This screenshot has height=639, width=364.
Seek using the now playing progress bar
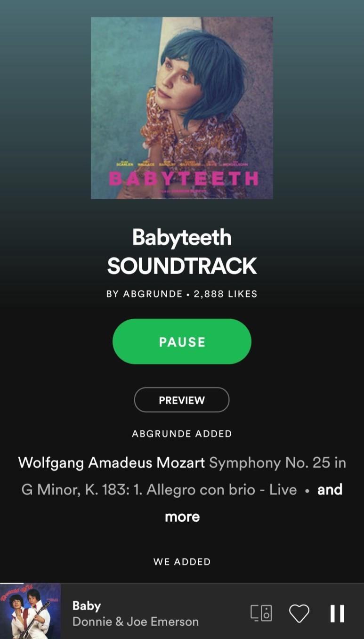(x=182, y=583)
